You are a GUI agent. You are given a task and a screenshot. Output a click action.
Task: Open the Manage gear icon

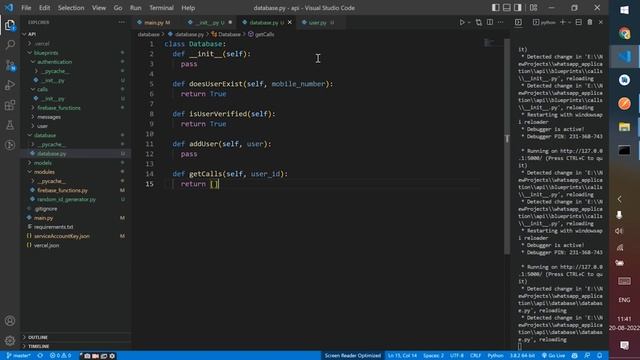coord(10,340)
